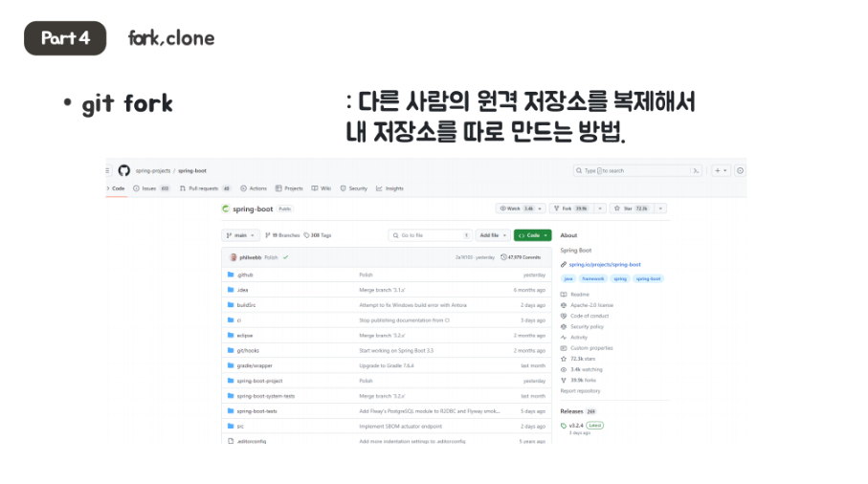Screen dimensions: 868x484
Task: Switch to the Security tab
Action: click(x=354, y=188)
